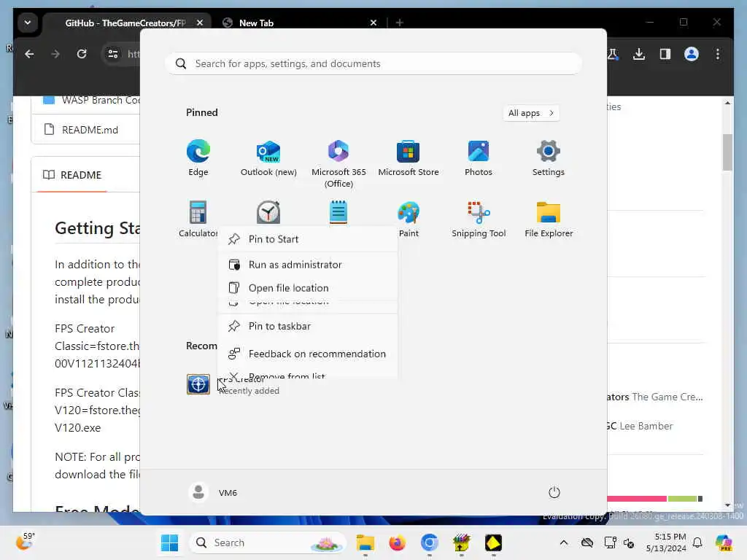Open File Explorer in the taskbar
Image resolution: width=747 pixels, height=560 pixels.
point(365,542)
